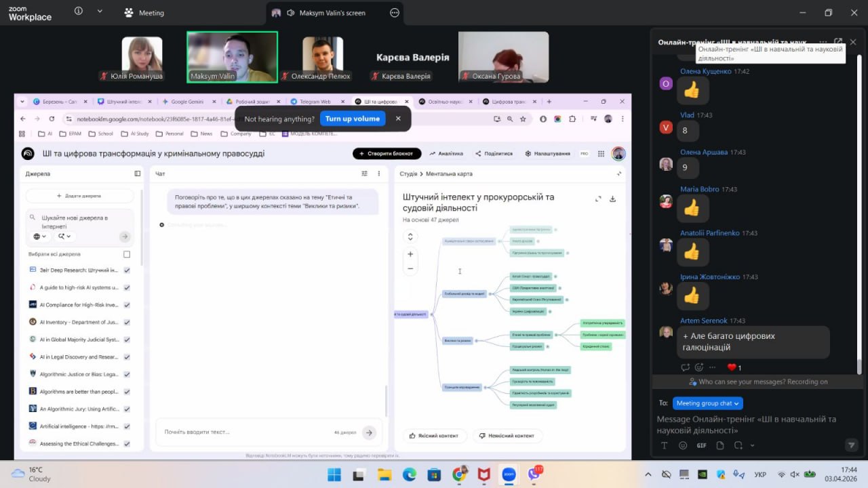The width and height of the screenshot is (868, 488).
Task: Expand the dropdown arrow beside meeting info
Action: click(x=100, y=12)
